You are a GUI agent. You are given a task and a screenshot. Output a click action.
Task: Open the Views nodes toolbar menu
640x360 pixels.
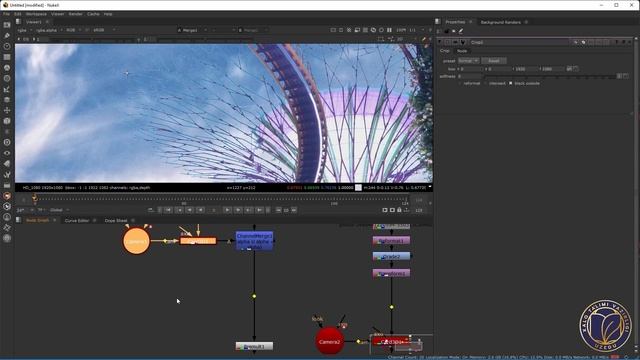point(7,153)
